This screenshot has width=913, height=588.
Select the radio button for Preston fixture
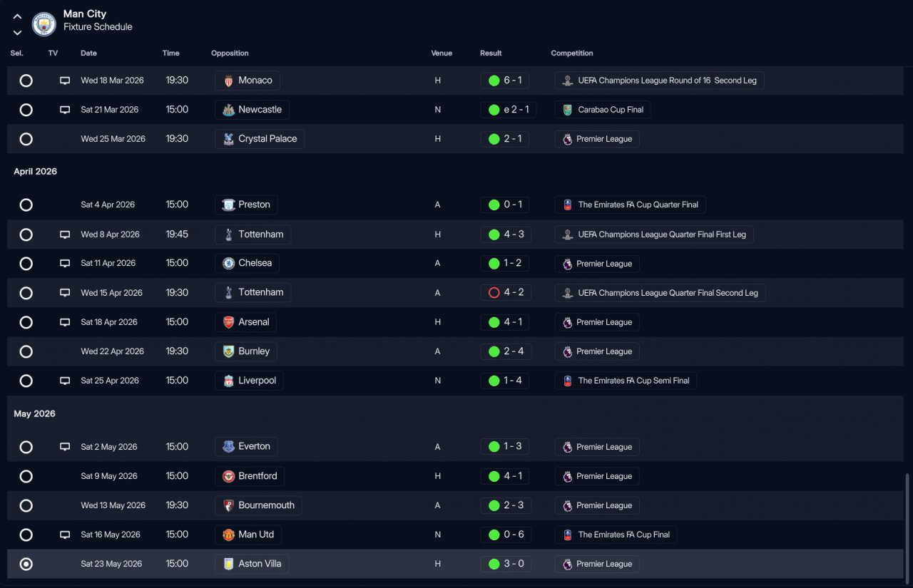click(x=26, y=205)
